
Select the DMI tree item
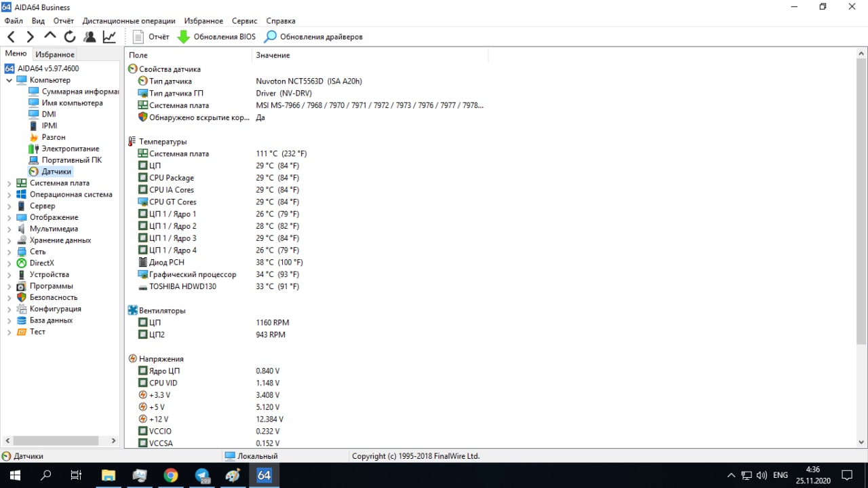point(42,114)
